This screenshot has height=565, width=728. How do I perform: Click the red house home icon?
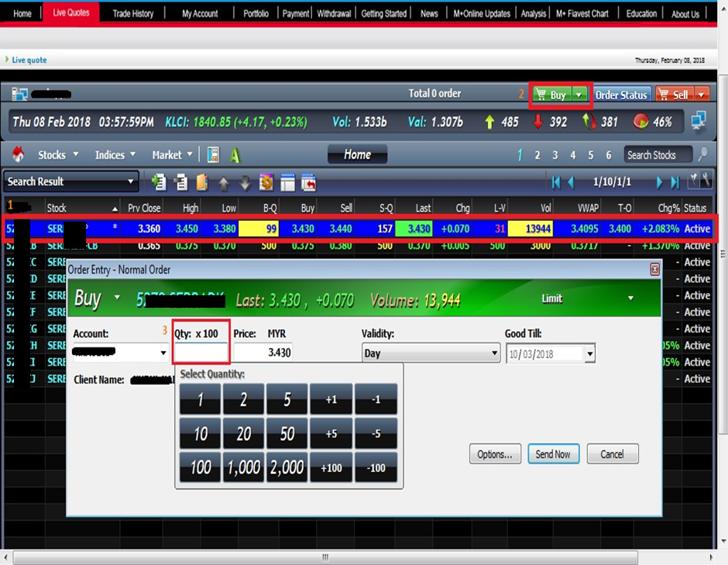tap(19, 155)
